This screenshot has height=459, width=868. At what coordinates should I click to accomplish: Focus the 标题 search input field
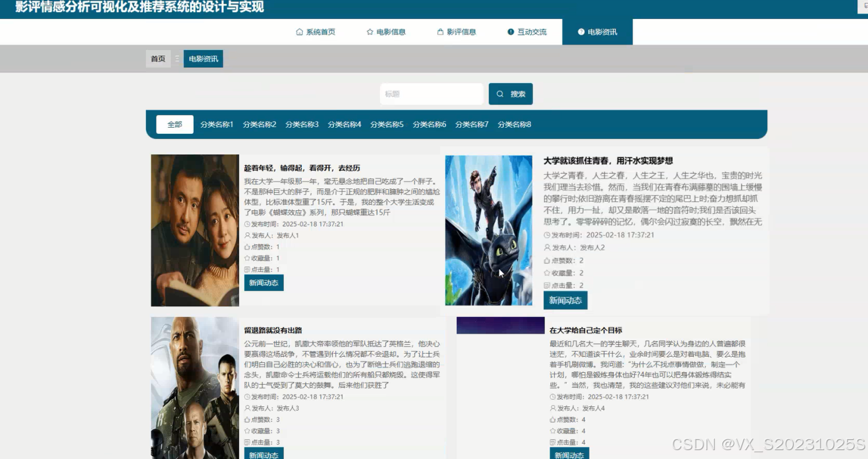click(x=431, y=94)
